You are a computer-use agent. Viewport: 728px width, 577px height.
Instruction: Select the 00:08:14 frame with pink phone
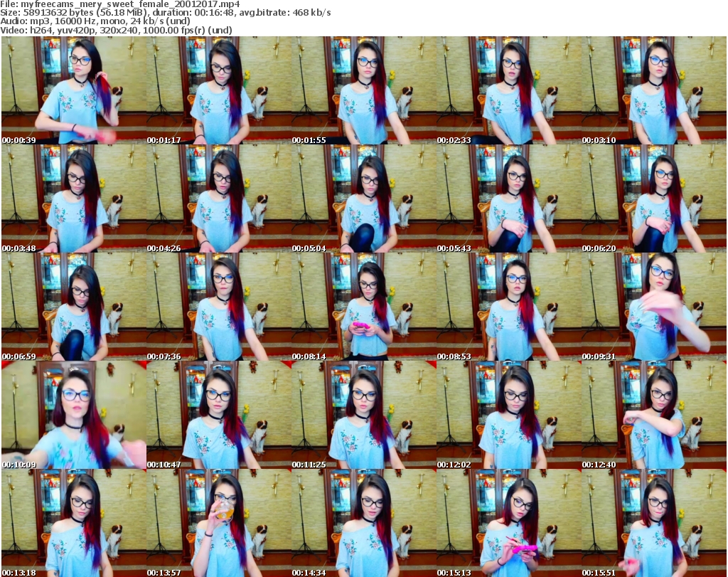[364, 307]
